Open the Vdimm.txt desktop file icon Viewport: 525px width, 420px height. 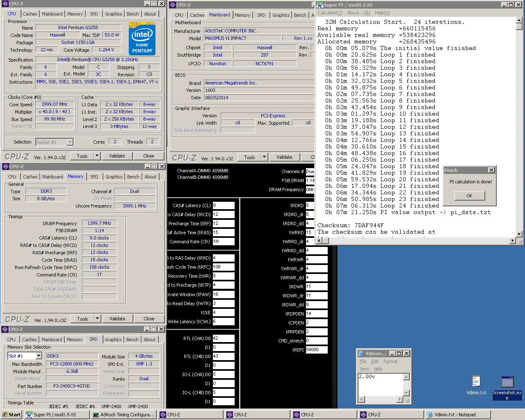[476, 381]
